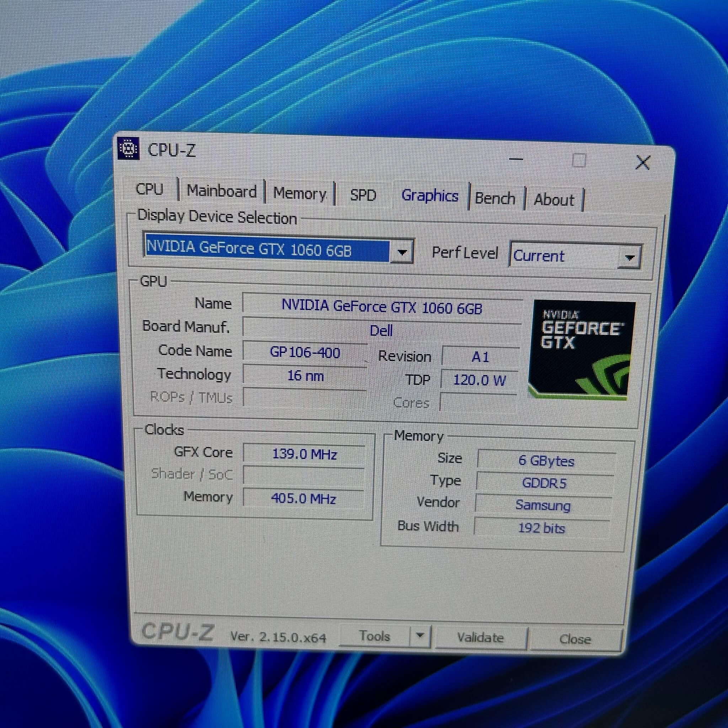Click the maximize box in the title bar

click(579, 161)
